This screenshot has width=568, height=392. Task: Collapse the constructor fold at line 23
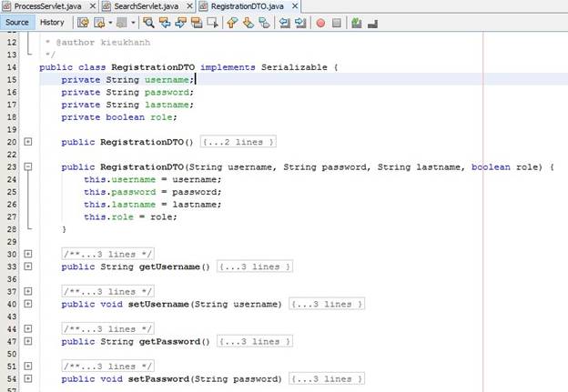28,166
